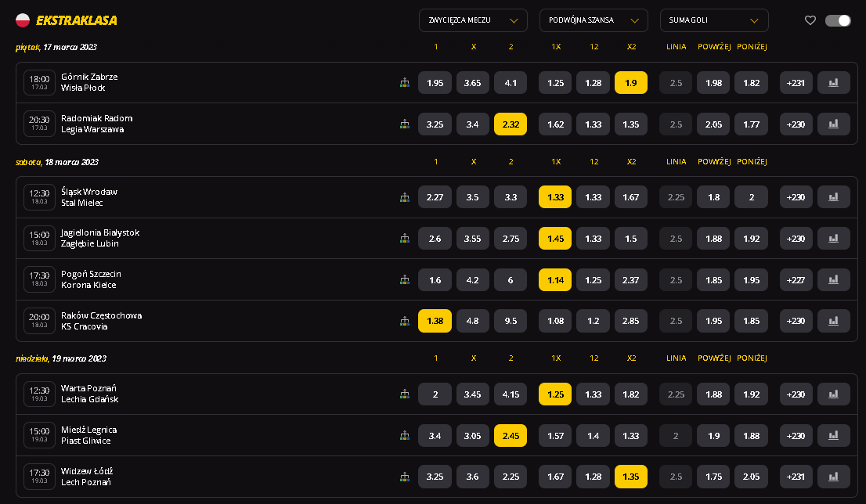Click league table icon for Miedź Legnica match

tap(405, 435)
